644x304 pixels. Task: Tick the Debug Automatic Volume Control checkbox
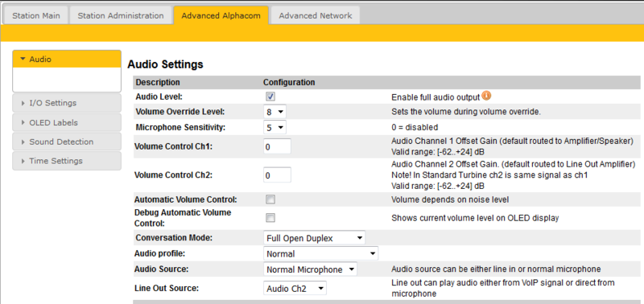click(x=270, y=218)
